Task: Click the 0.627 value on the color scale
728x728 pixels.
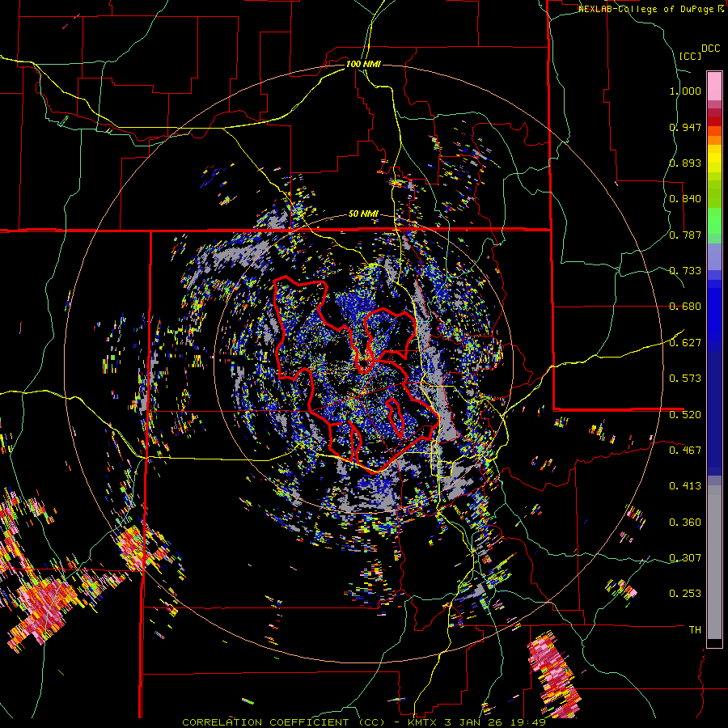Action: click(685, 343)
